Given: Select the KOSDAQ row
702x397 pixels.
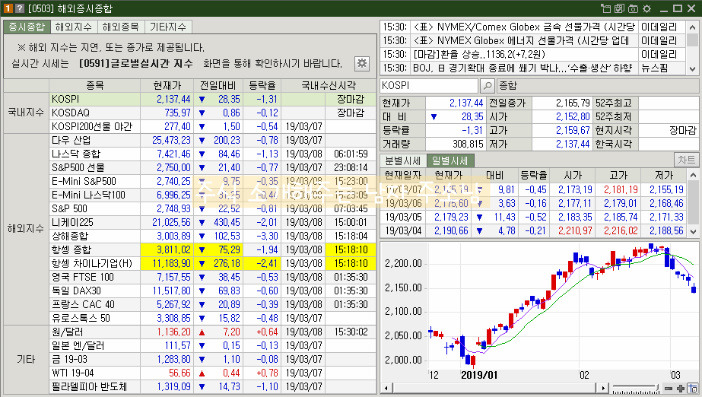Looking at the screenshot, I should point(213,113).
